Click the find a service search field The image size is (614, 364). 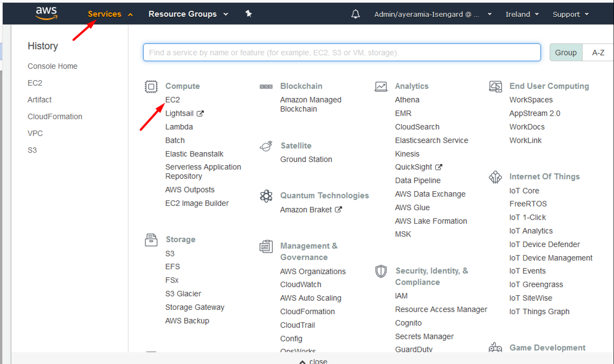tap(342, 52)
